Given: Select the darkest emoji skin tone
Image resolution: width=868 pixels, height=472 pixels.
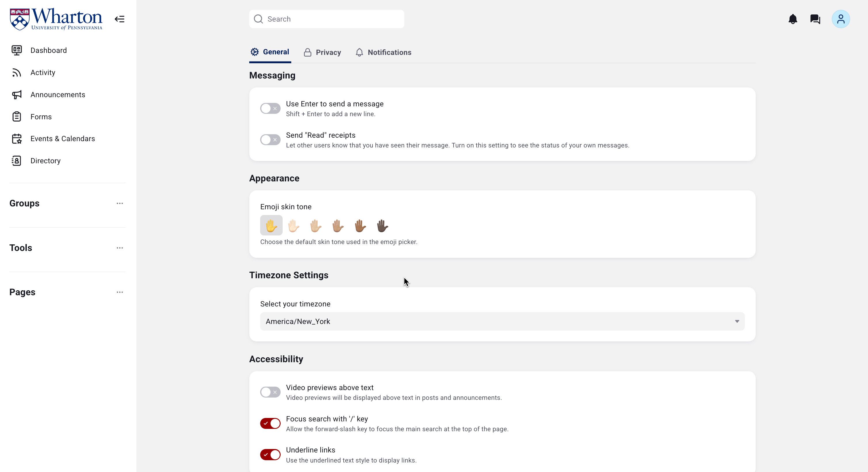Looking at the screenshot, I should tap(382, 226).
